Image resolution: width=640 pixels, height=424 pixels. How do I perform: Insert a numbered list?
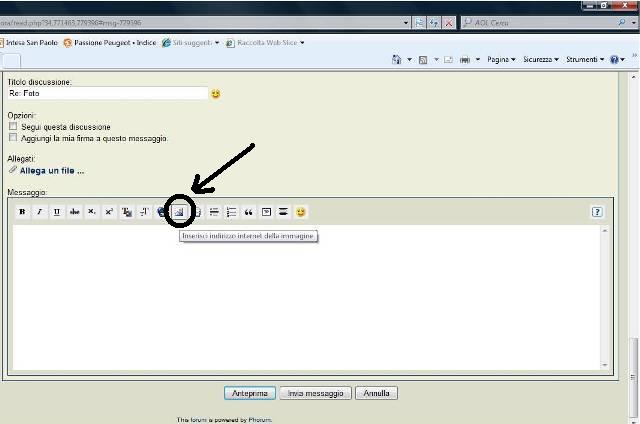(231, 212)
